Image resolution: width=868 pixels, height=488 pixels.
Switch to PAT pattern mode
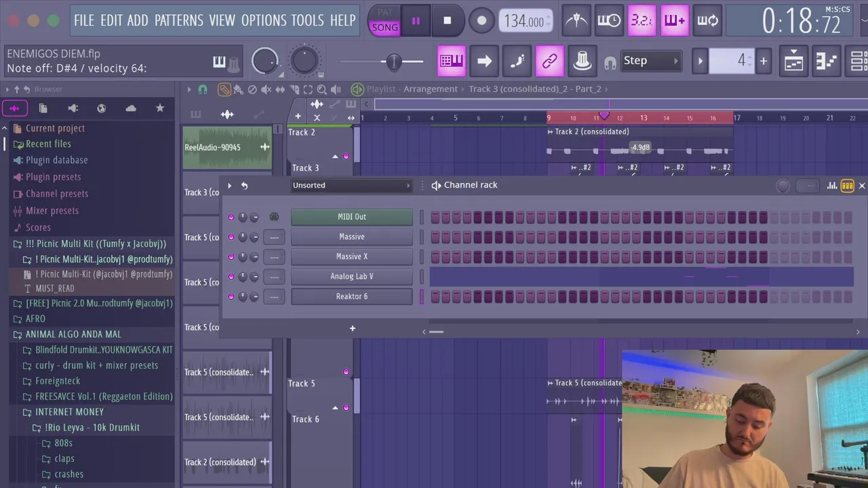point(384,12)
